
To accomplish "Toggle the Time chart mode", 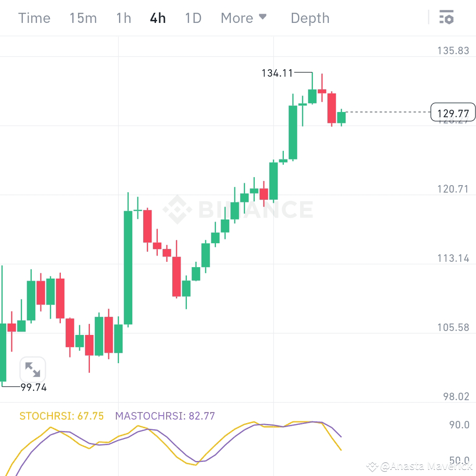I will tap(34, 18).
